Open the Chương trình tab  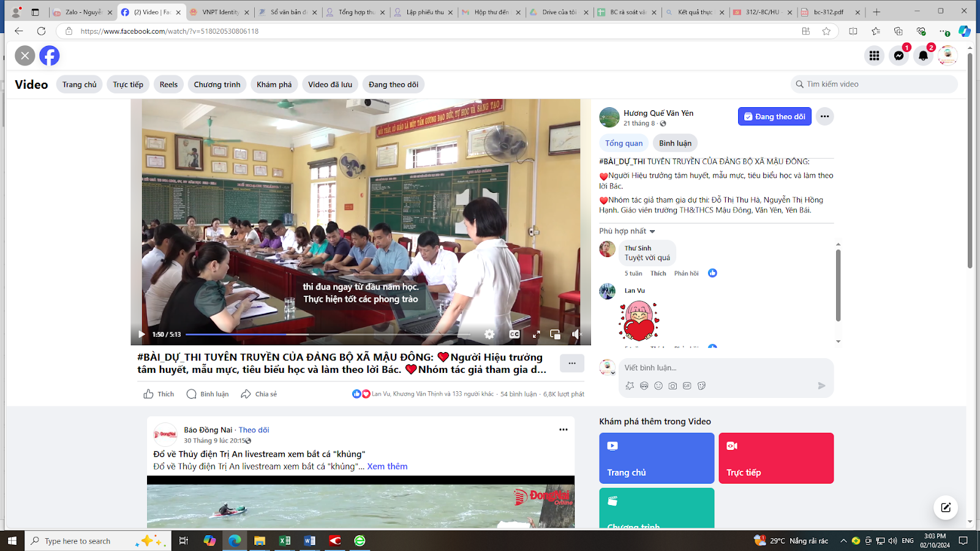coord(217,84)
